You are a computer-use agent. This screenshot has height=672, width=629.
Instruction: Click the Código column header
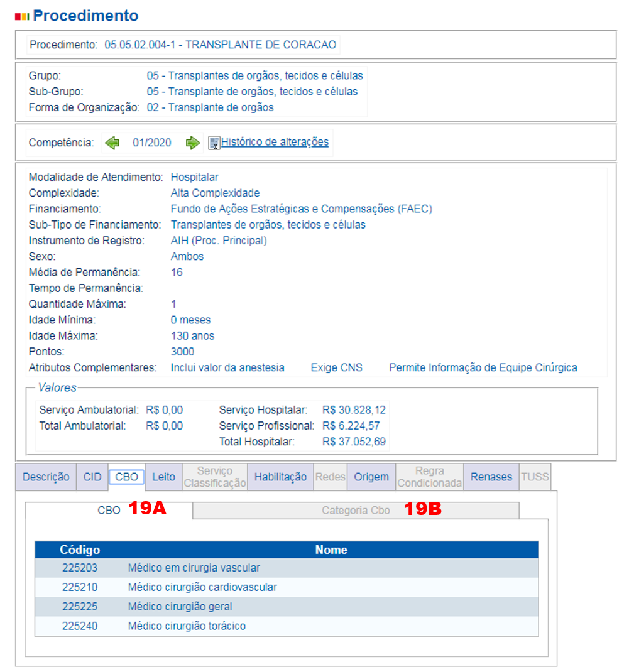80,550
